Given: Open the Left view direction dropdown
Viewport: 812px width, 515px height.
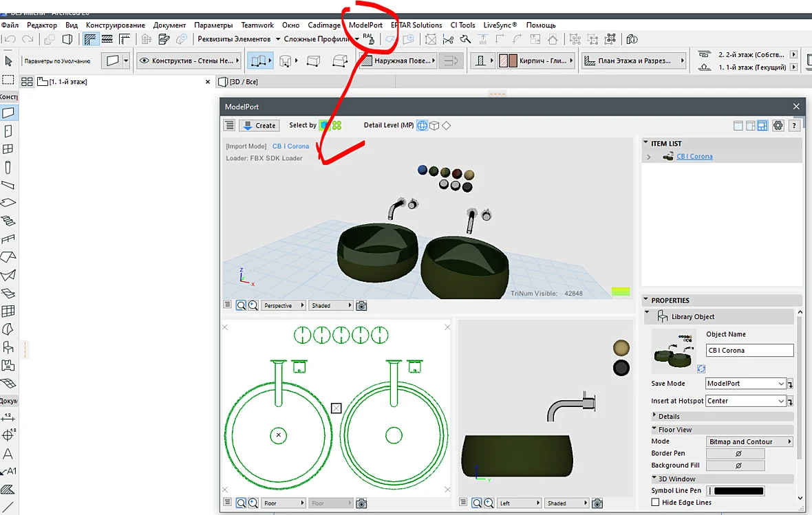Looking at the screenshot, I should click(520, 503).
